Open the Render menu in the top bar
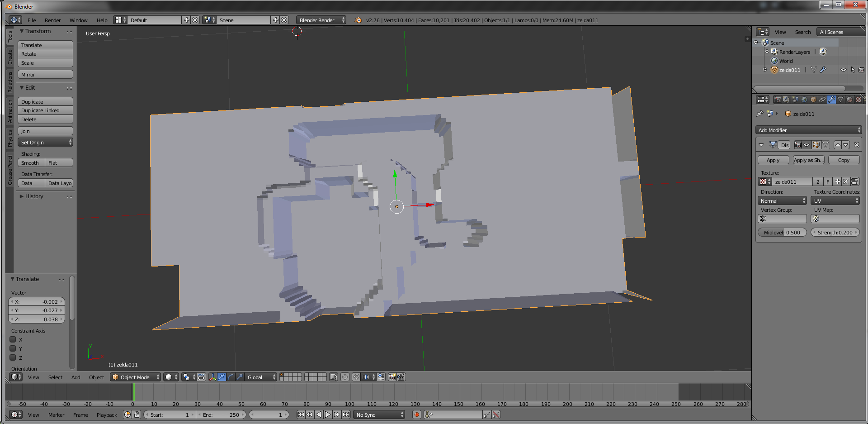868x424 pixels. point(52,20)
